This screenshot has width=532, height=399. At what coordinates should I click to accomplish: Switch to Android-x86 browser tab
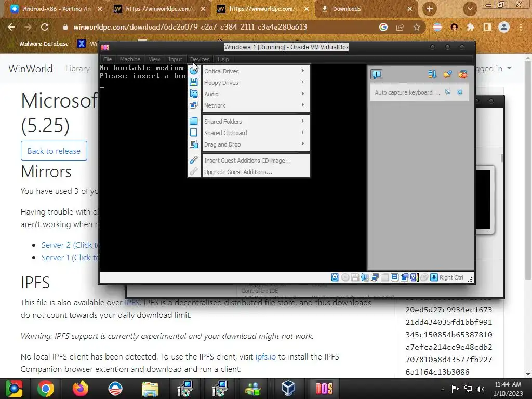pos(56,9)
